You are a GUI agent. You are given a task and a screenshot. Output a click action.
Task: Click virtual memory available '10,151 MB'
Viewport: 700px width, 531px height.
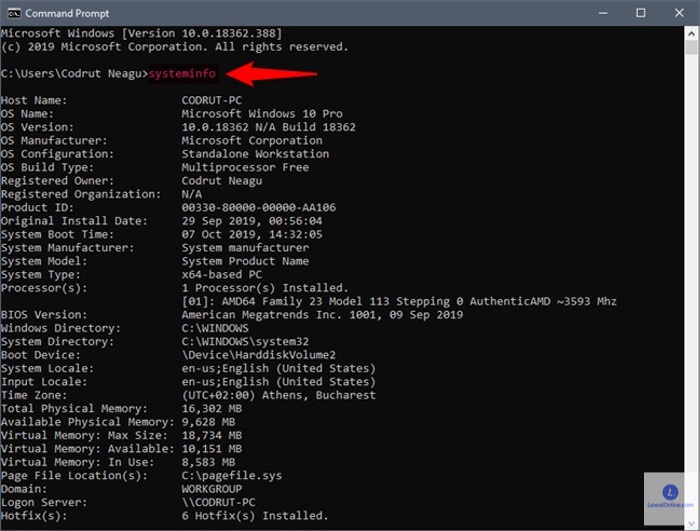click(x=212, y=448)
